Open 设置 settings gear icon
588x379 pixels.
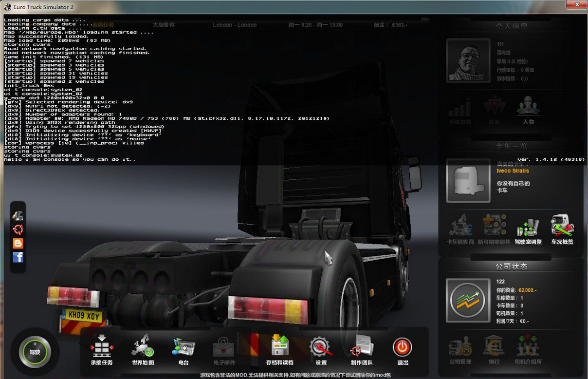point(321,350)
